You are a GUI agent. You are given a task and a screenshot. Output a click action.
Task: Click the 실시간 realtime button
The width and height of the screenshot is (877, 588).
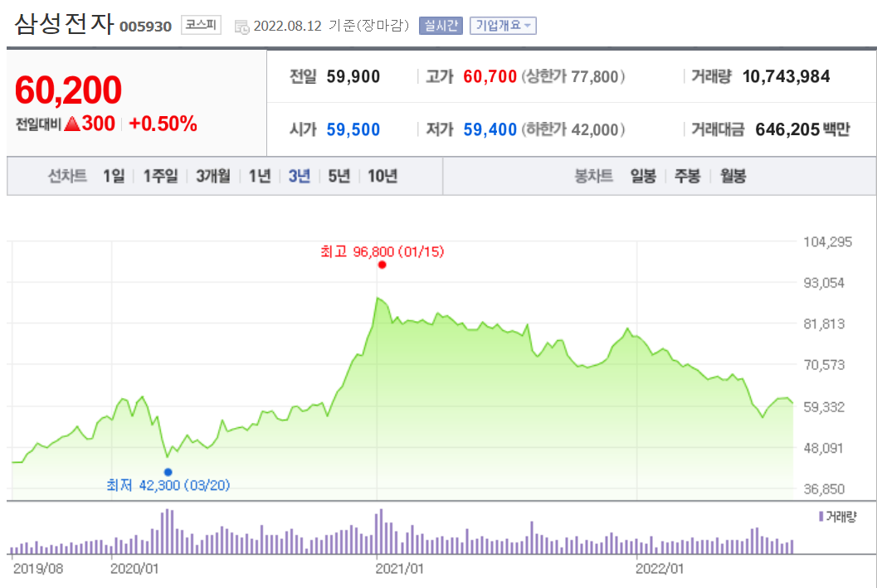point(441,25)
